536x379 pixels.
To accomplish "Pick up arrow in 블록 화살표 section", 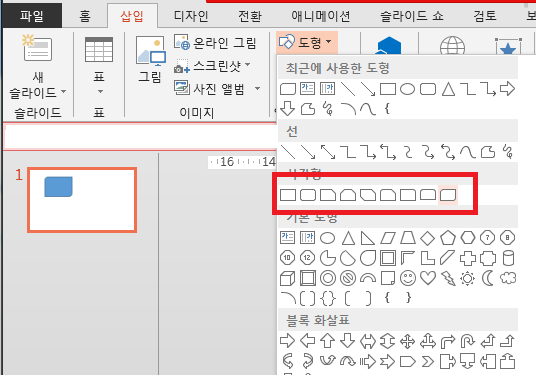I will (x=327, y=341).
